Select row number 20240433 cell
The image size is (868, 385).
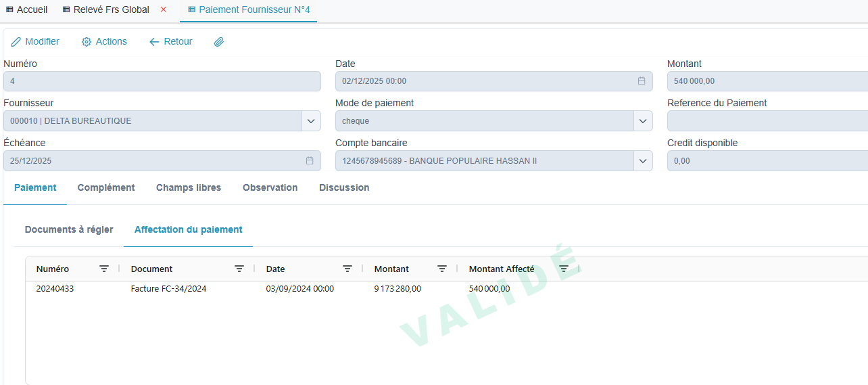[x=55, y=289]
